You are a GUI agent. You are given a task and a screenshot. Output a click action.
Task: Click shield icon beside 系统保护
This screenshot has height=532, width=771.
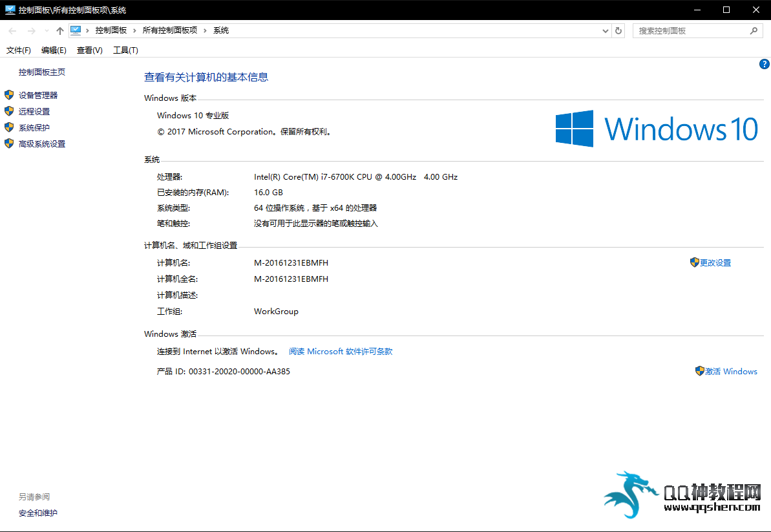click(9, 127)
